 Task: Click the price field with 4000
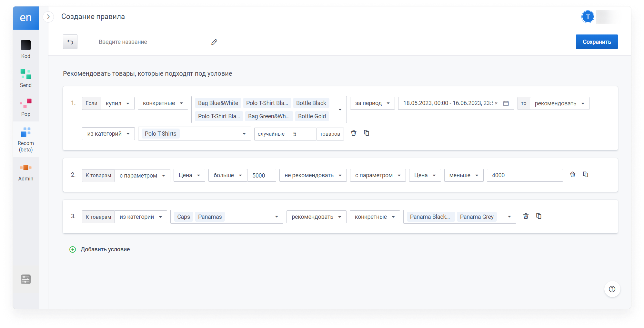click(x=525, y=175)
